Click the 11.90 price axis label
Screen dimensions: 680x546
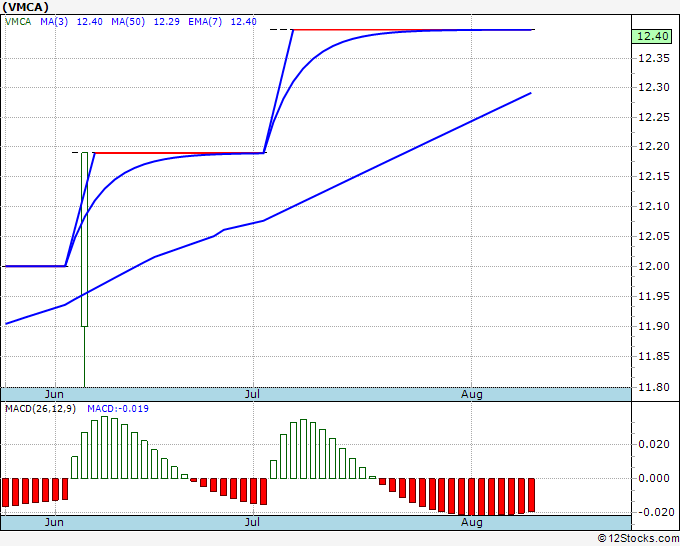(x=654, y=327)
